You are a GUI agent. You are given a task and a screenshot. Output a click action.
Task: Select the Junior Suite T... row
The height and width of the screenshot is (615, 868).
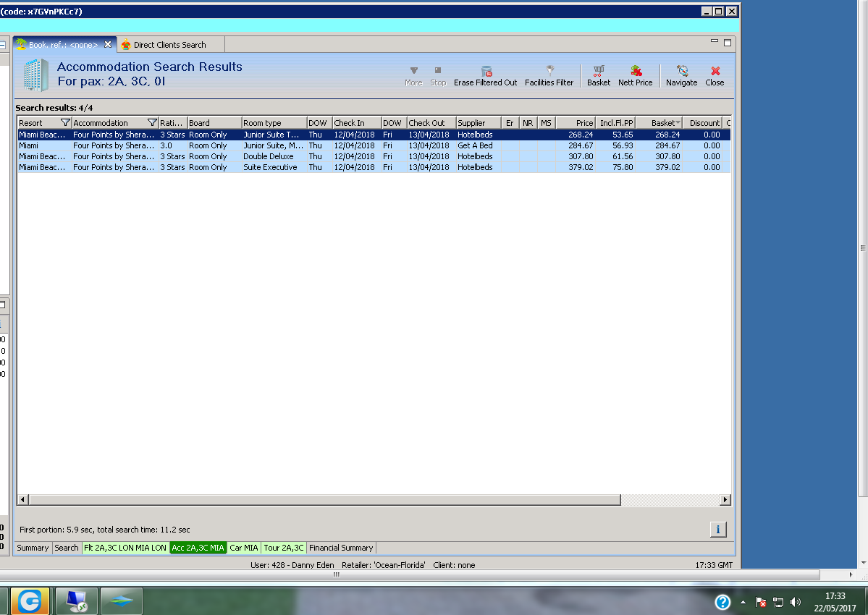(374, 135)
